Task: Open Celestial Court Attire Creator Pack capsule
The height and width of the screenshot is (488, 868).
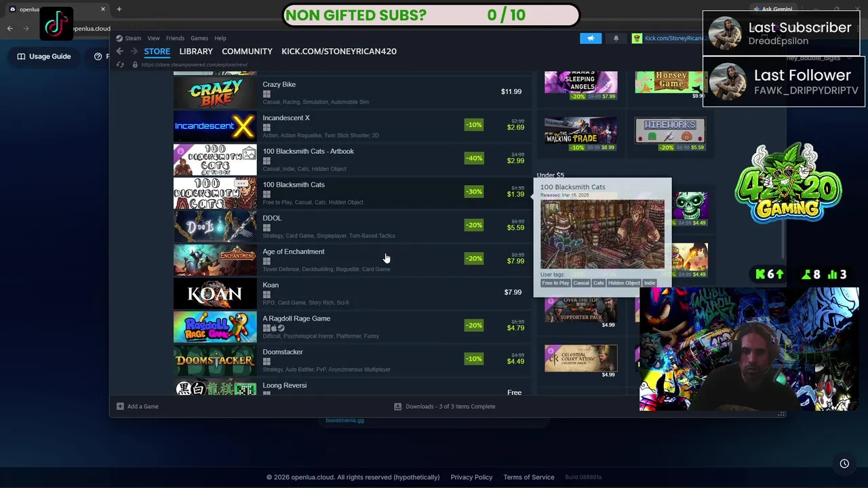Action: click(581, 358)
